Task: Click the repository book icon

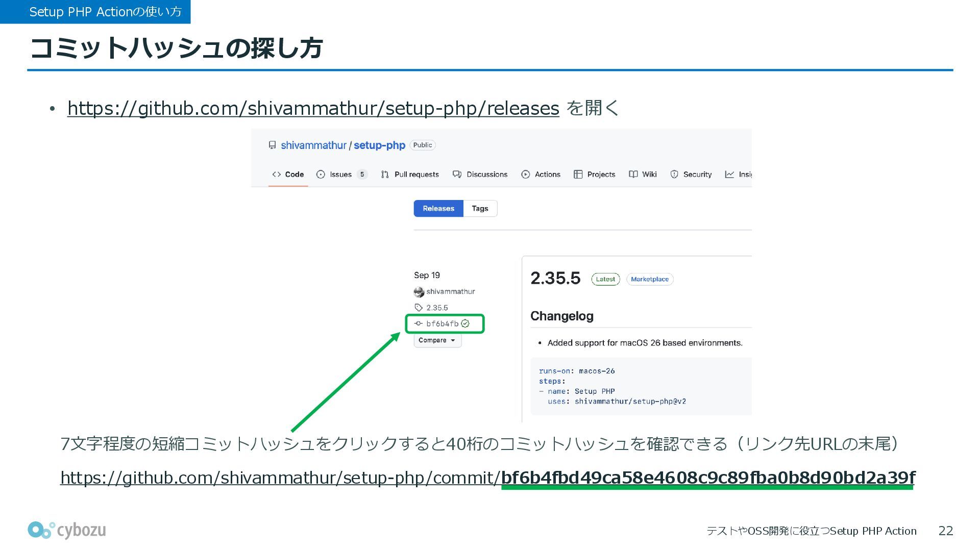Action: pos(272,145)
